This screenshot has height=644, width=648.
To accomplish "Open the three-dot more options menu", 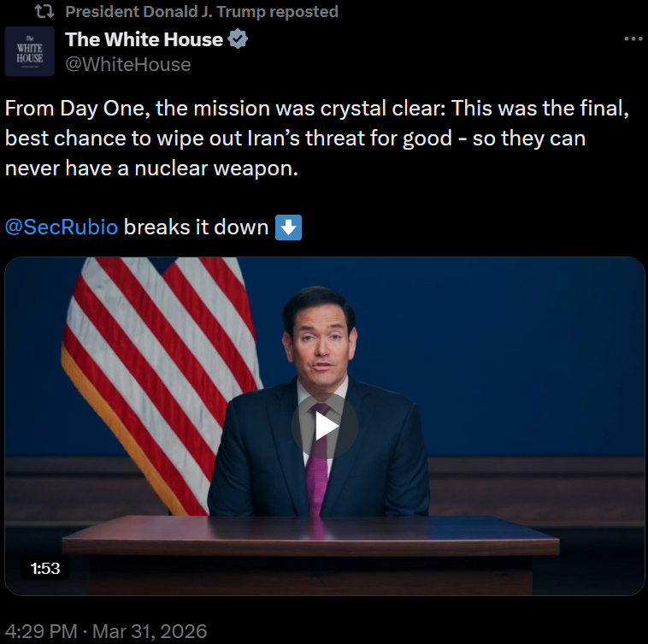I will (633, 39).
